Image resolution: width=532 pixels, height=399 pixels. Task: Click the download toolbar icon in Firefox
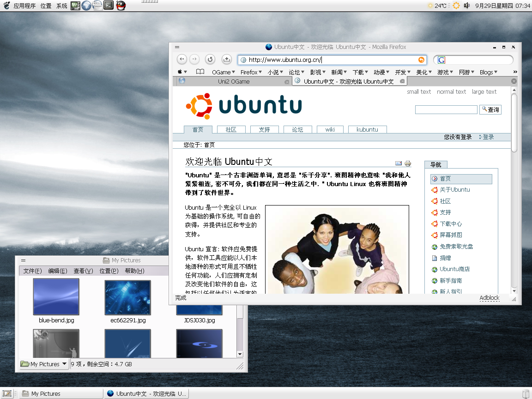pyautogui.click(x=226, y=60)
